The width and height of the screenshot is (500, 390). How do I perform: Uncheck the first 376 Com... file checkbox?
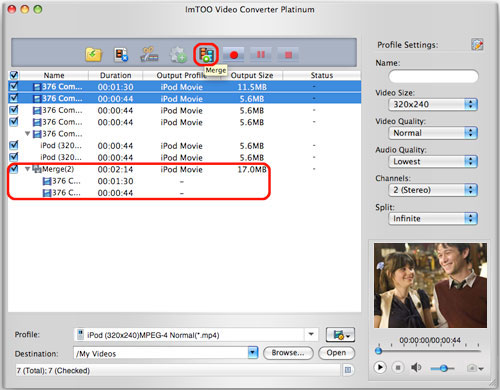14,87
